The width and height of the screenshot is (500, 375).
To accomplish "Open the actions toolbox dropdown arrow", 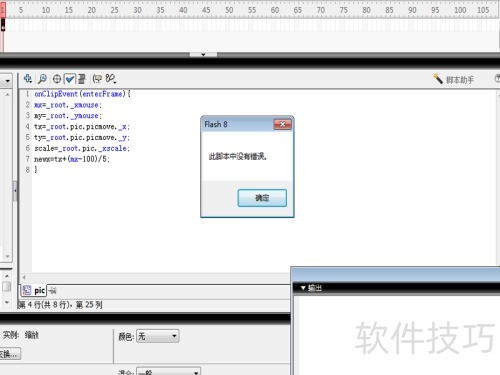I will click(x=7, y=81).
